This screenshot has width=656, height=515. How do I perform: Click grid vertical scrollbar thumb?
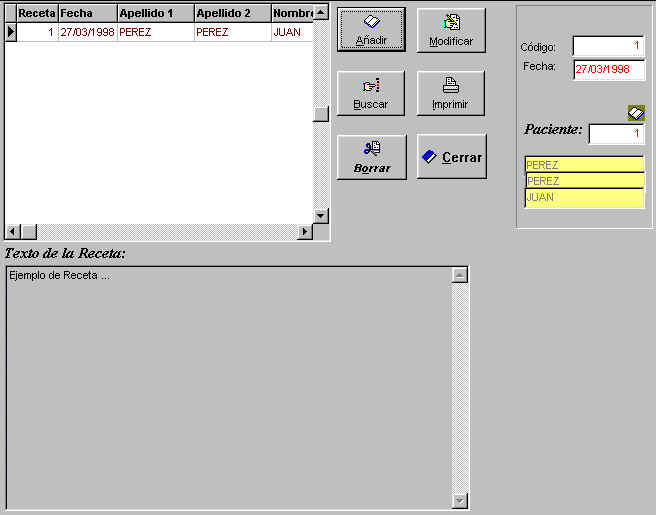point(320,114)
